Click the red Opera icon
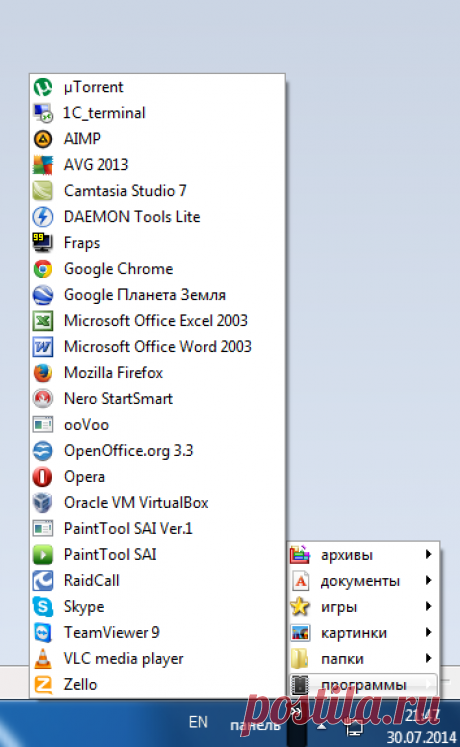 click(43, 477)
